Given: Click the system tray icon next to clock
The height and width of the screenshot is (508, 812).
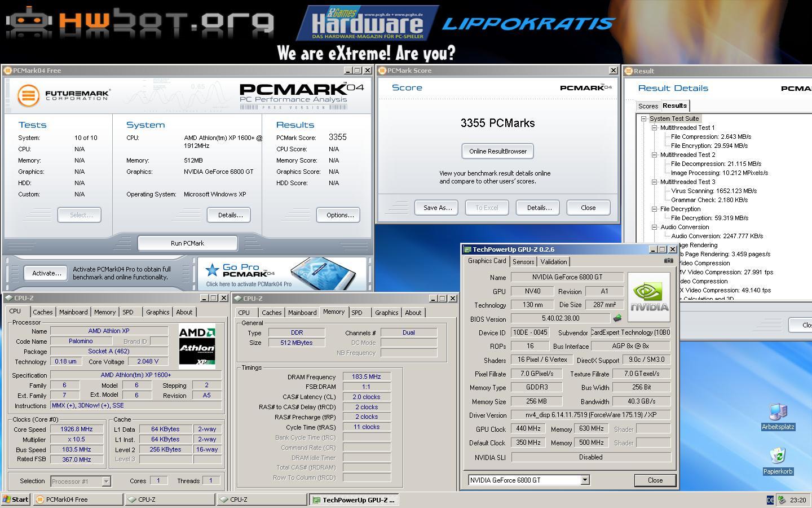Looking at the screenshot, I should coord(782,500).
